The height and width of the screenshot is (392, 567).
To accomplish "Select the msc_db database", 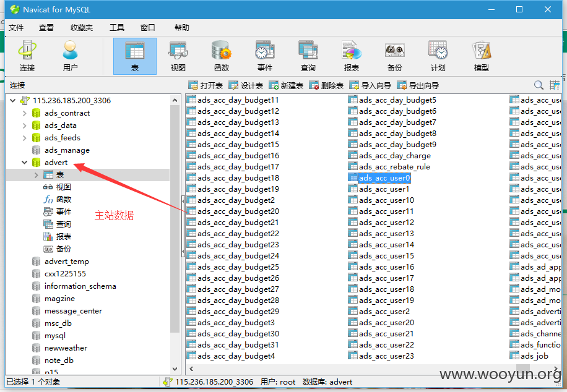I will [x=58, y=323].
